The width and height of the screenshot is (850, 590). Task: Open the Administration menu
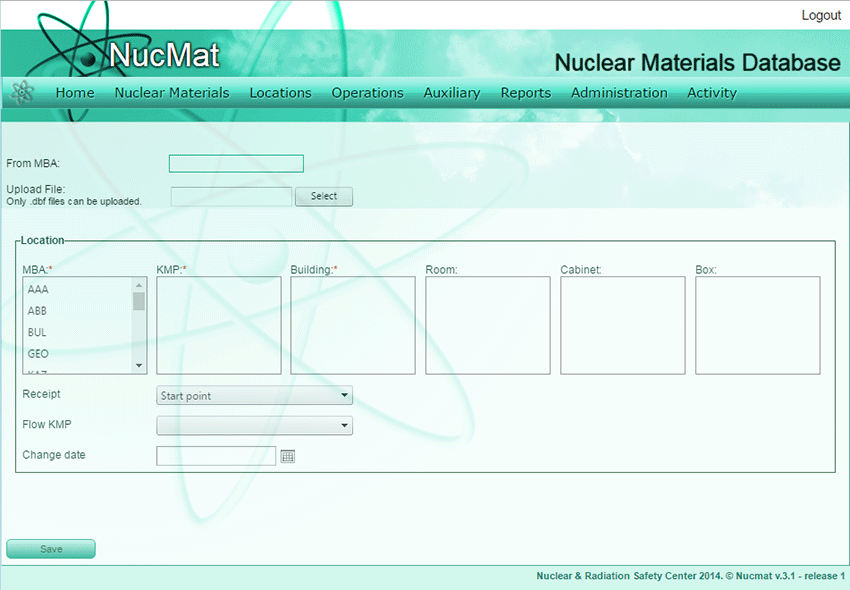coord(619,93)
